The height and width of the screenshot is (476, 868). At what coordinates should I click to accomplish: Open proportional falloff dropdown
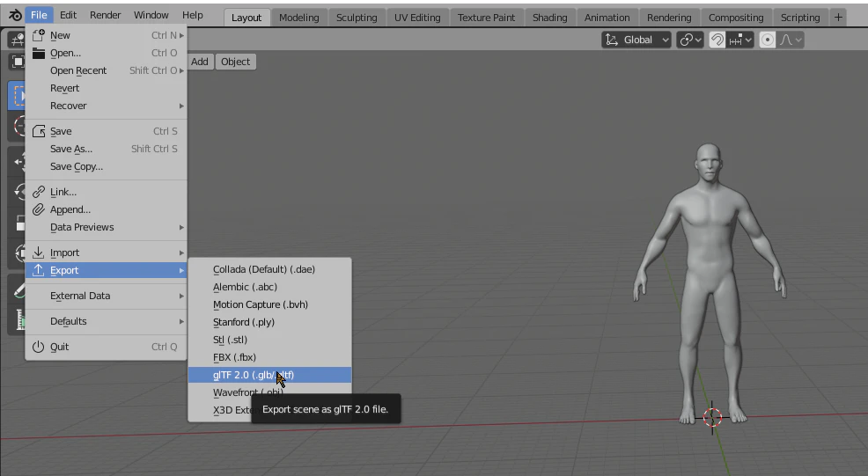(791, 40)
